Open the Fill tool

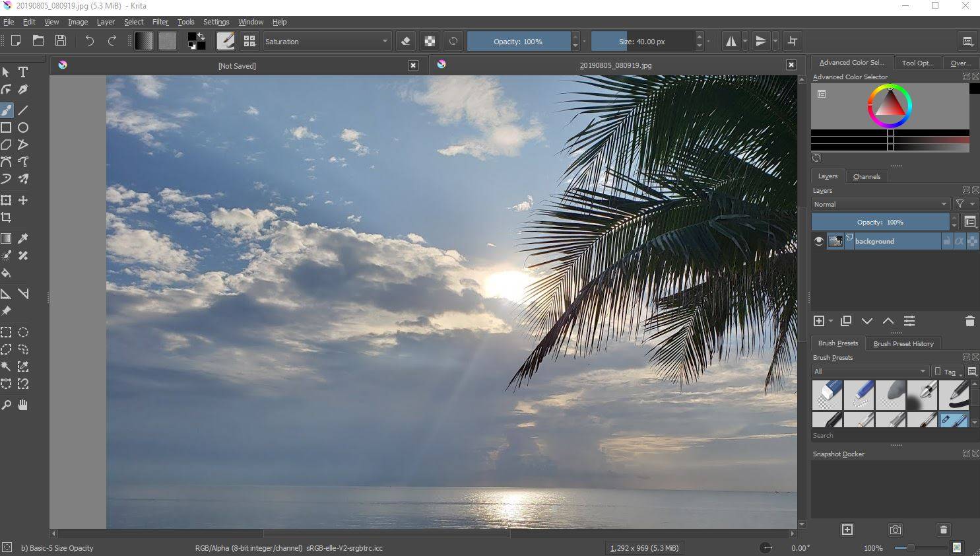click(7, 273)
